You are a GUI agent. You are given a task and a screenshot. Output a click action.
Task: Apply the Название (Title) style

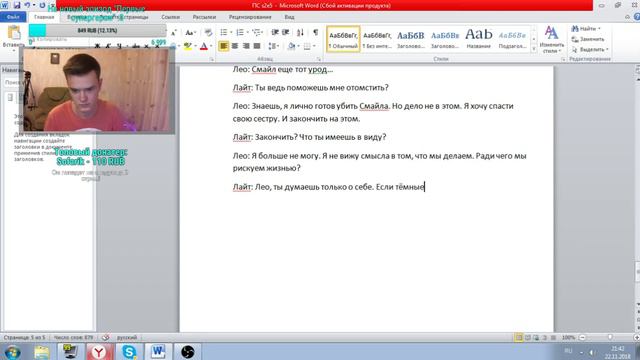pos(479,39)
